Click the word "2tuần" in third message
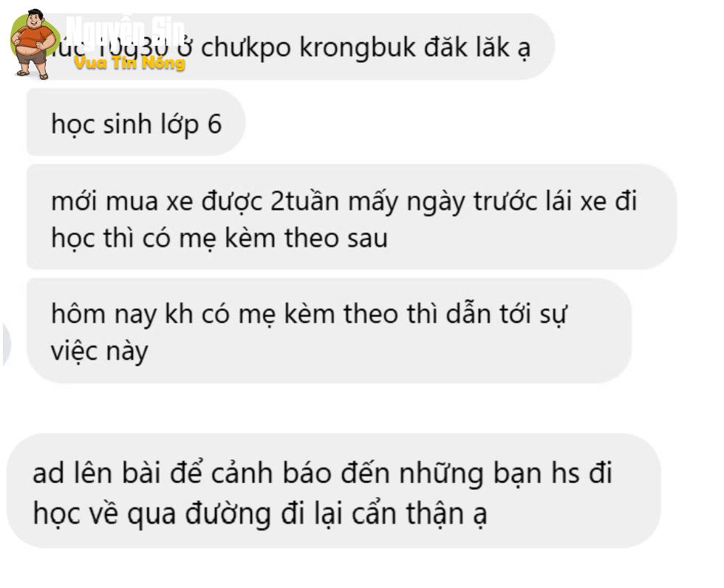The height and width of the screenshot is (588, 724). 304,202
